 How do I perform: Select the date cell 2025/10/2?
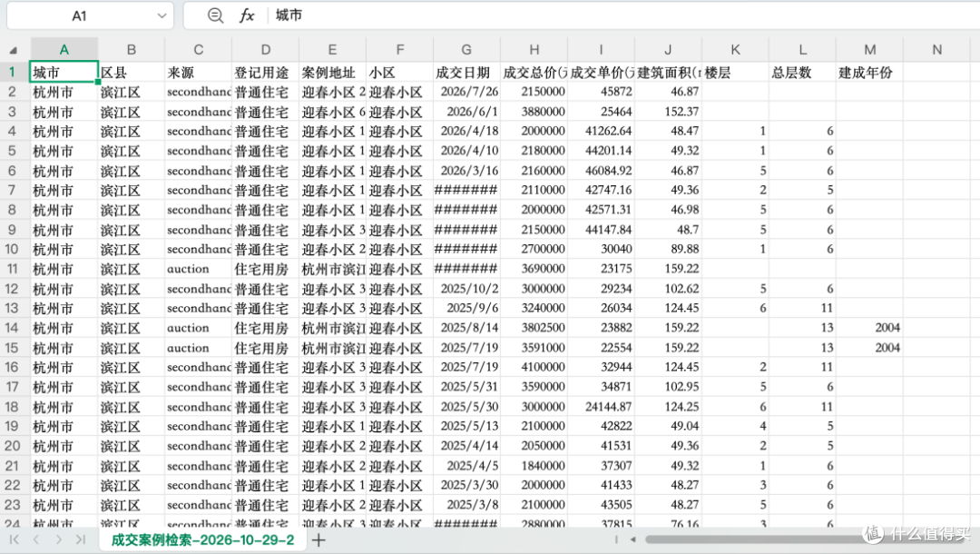466,288
